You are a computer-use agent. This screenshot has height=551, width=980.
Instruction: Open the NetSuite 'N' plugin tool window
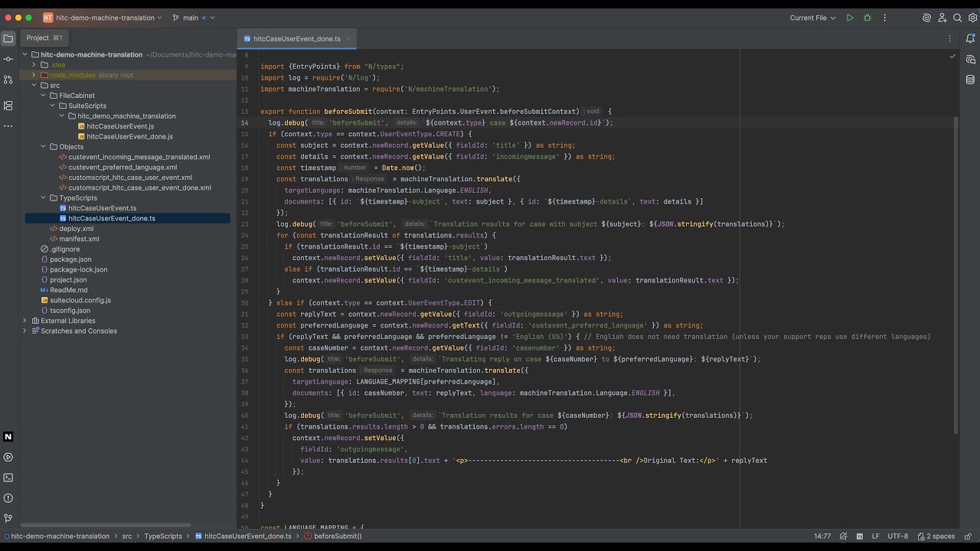tap(8, 437)
